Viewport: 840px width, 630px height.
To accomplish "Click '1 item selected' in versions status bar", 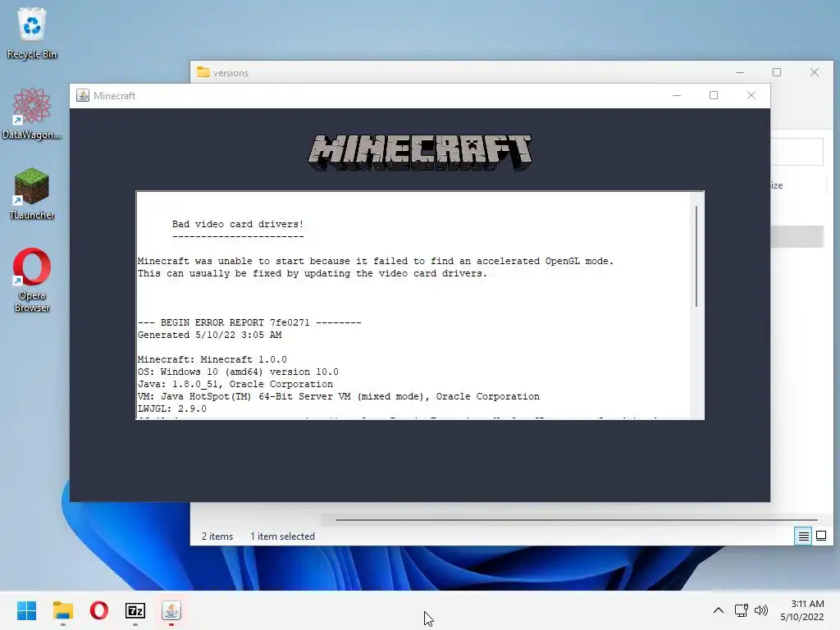I will pos(282,536).
